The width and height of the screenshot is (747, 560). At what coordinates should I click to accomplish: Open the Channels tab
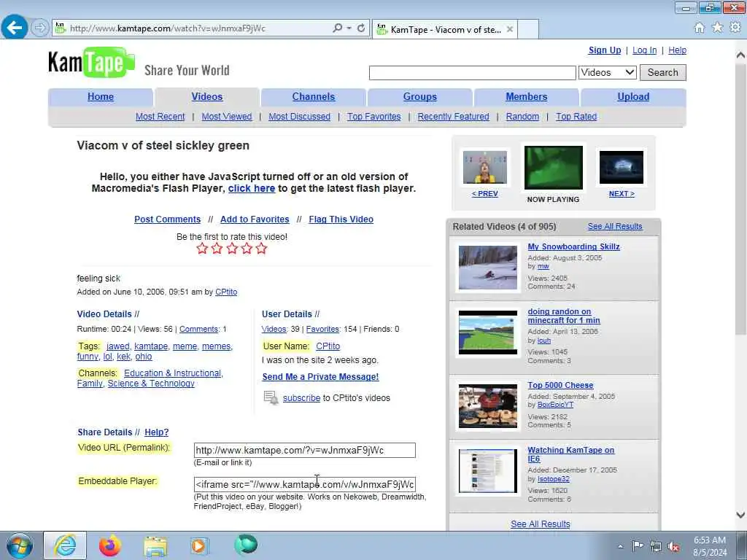pyautogui.click(x=314, y=97)
